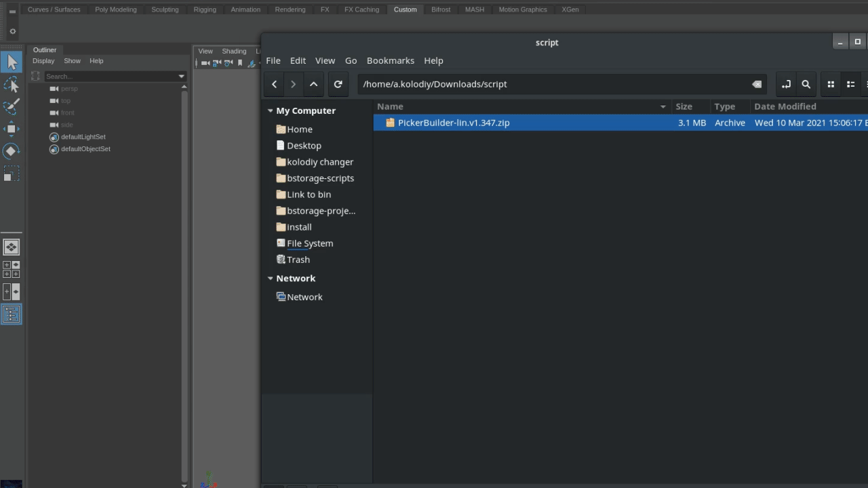868x488 pixels.
Task: Choose the Move tool in toolbox
Action: [x=12, y=129]
